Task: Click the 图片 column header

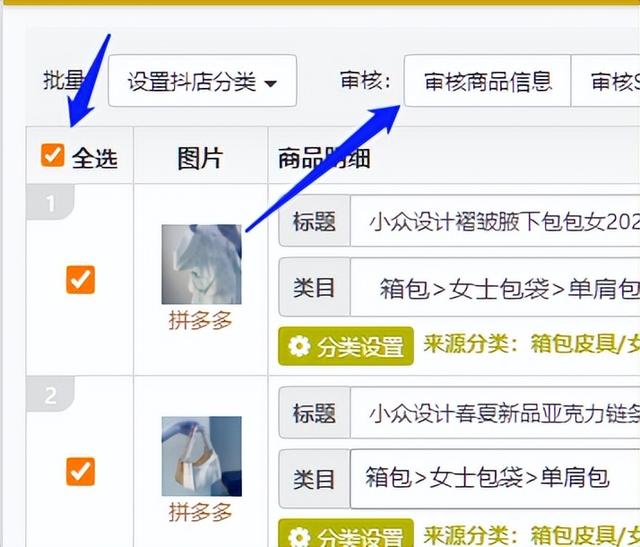Action: point(200,158)
